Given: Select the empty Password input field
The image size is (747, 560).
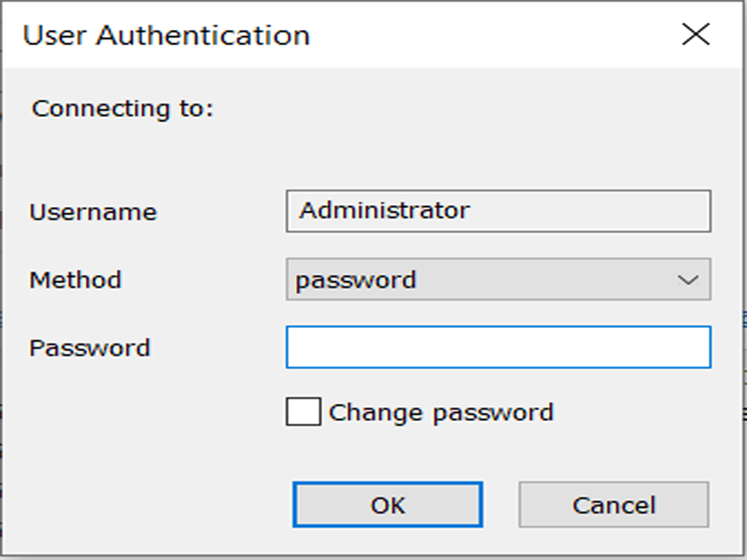Looking at the screenshot, I should 499,347.
